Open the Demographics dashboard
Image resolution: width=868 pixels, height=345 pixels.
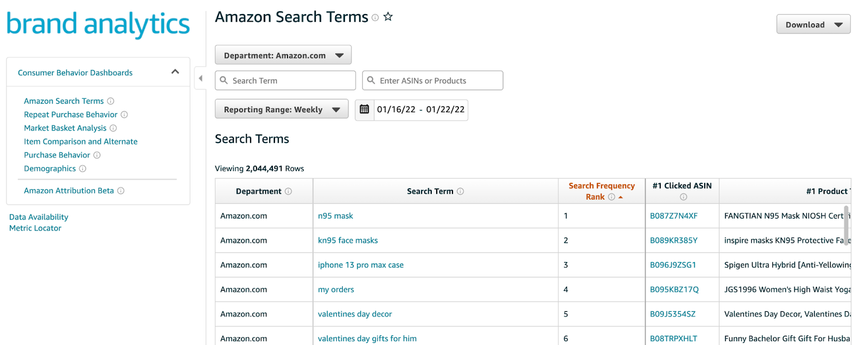pos(50,169)
